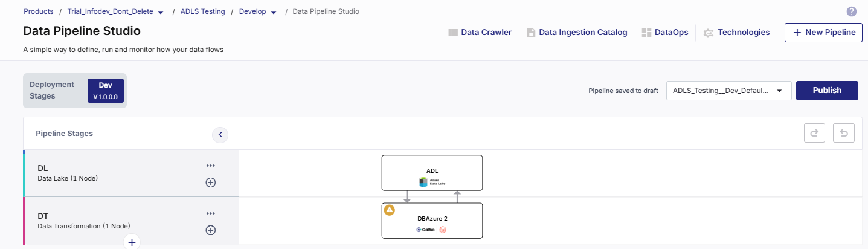Open DT stage more options menu

point(211,213)
